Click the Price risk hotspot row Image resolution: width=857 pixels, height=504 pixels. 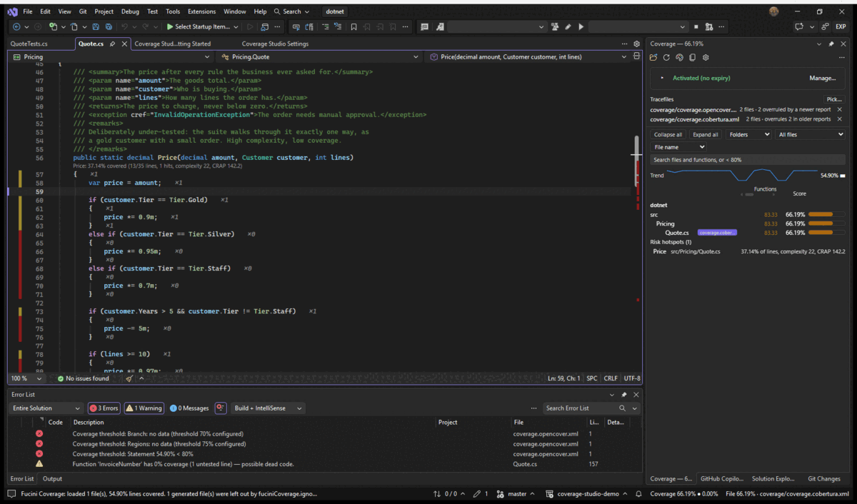click(748, 251)
